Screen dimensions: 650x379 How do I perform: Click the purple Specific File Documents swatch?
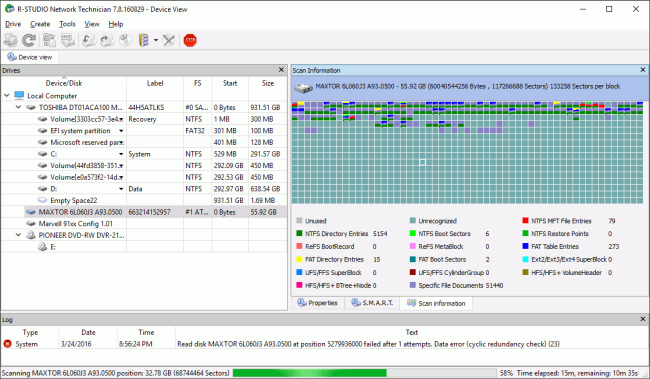412,285
